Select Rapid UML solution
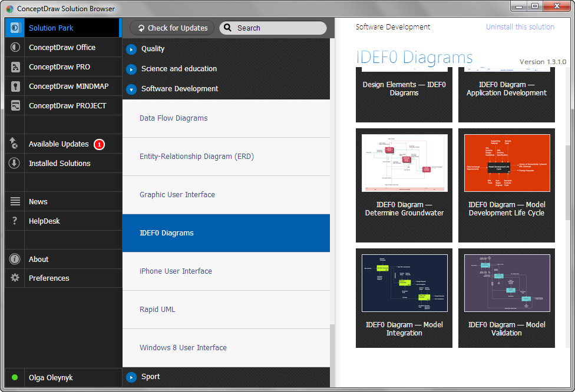This screenshot has height=392, width=575. 157,310
